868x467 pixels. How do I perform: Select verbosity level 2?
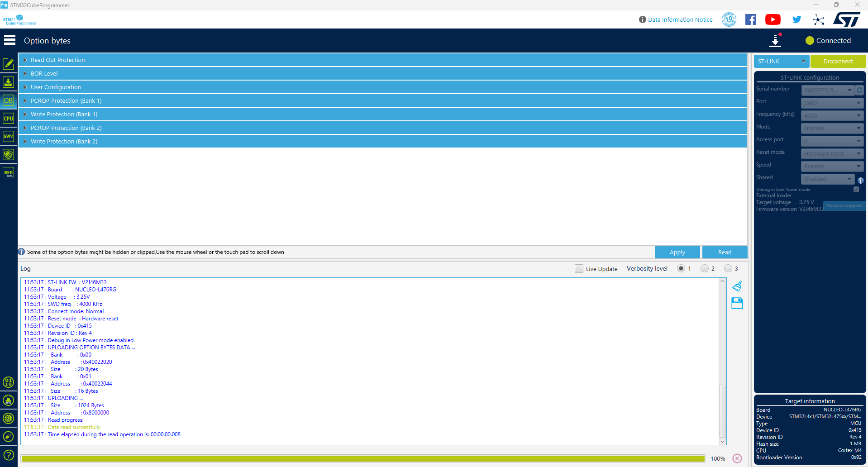(704, 268)
